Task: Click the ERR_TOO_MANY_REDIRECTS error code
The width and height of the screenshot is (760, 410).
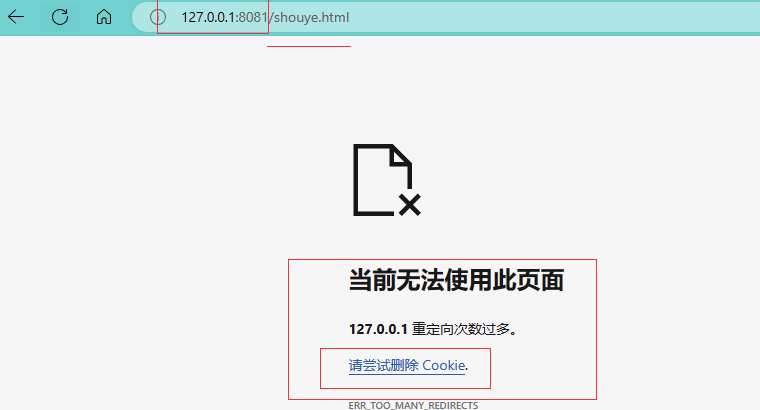Action: click(x=413, y=406)
